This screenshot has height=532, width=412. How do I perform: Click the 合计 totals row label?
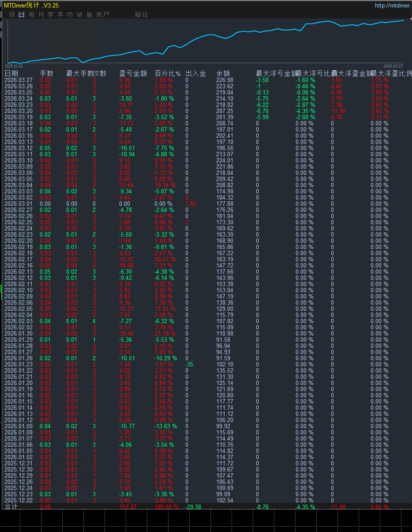[11, 507]
